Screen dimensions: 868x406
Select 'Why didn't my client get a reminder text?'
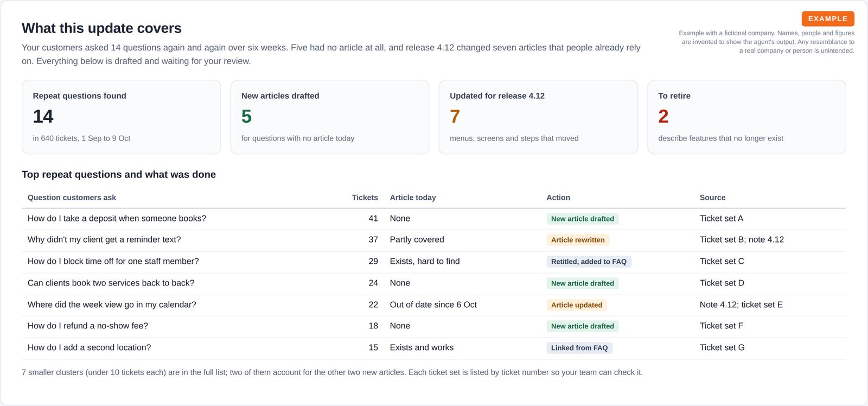pyautogui.click(x=104, y=239)
